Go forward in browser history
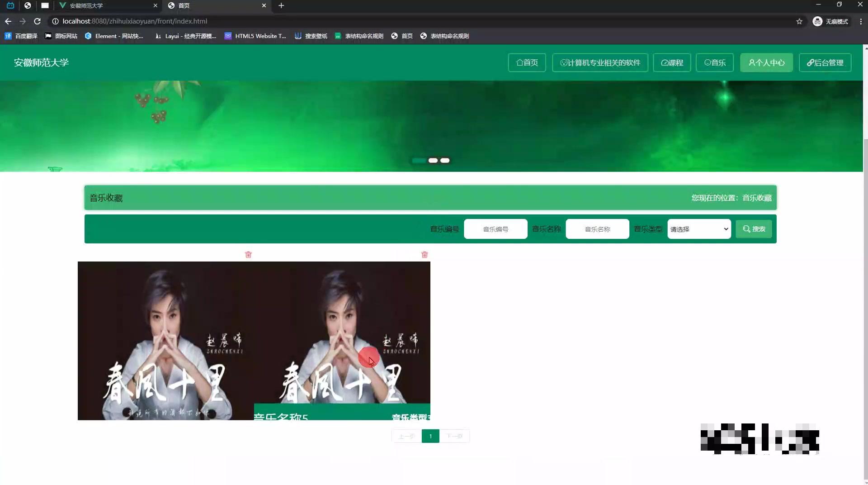The image size is (868, 485). (23, 21)
